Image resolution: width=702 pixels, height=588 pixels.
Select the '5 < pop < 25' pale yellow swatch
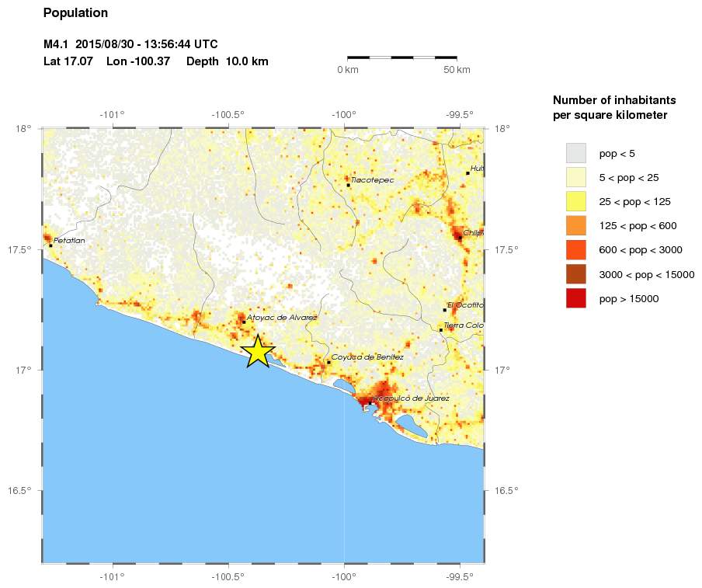click(575, 177)
